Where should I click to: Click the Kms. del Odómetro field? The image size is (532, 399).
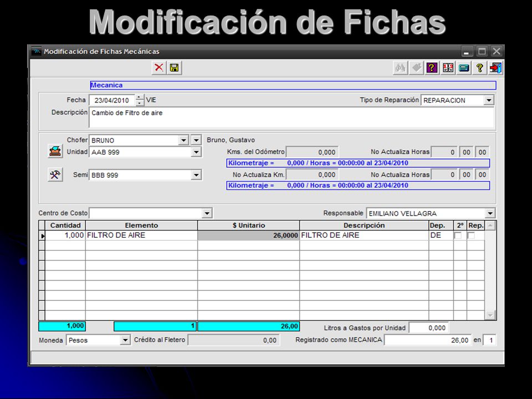(x=312, y=152)
